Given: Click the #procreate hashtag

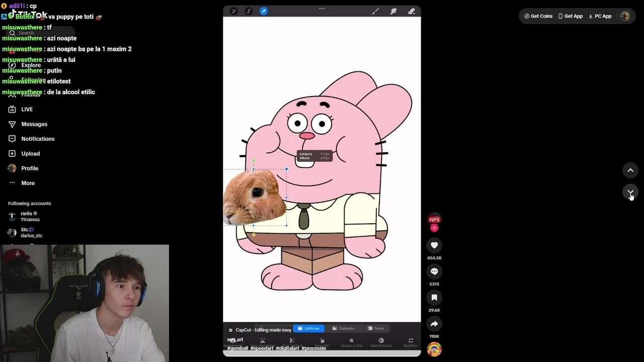Looking at the screenshot, I should pyautogui.click(x=314, y=348).
